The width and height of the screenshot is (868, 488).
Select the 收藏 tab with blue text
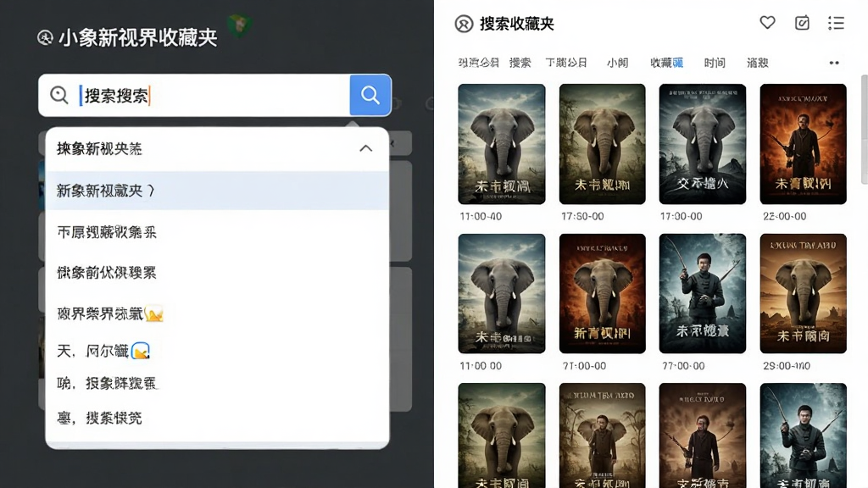[666, 63]
